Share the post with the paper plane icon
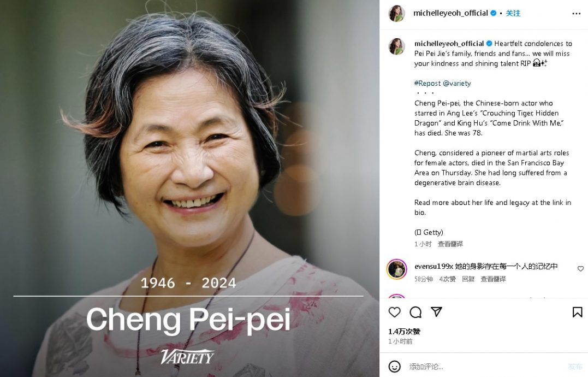Image resolution: width=588 pixels, height=377 pixels. click(436, 312)
